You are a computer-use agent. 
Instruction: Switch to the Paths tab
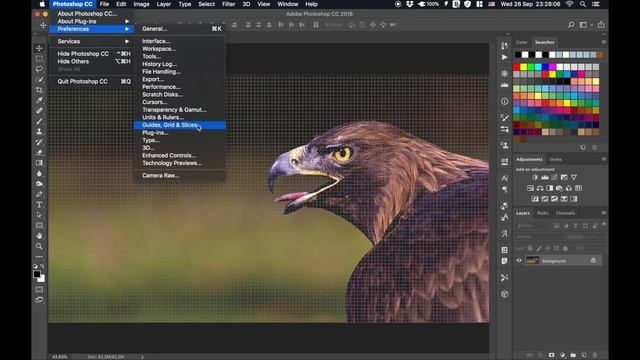click(542, 213)
